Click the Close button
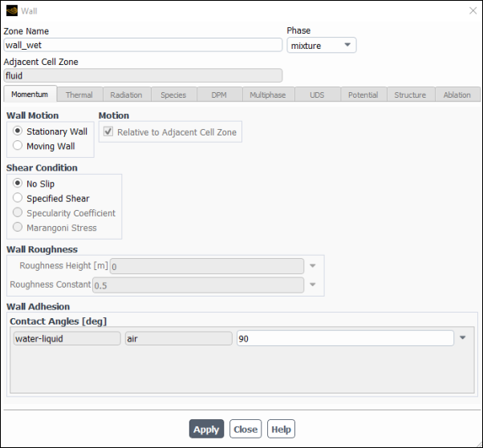 [246, 429]
